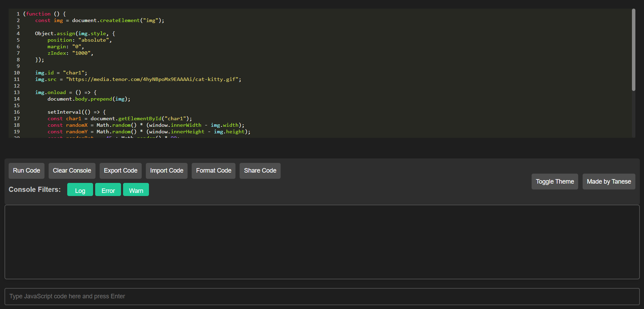Image resolution: width=644 pixels, height=309 pixels.
Task: Switch theme with Toggle Theme
Action: [555, 182]
